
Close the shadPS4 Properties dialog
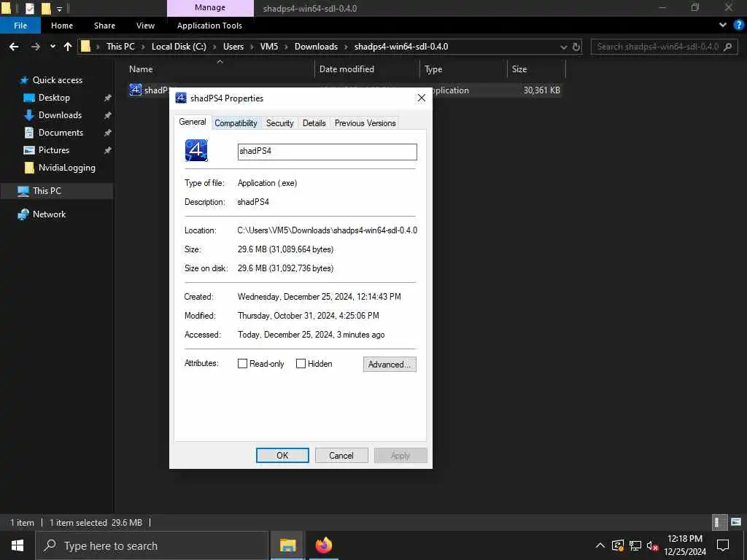[421, 98]
